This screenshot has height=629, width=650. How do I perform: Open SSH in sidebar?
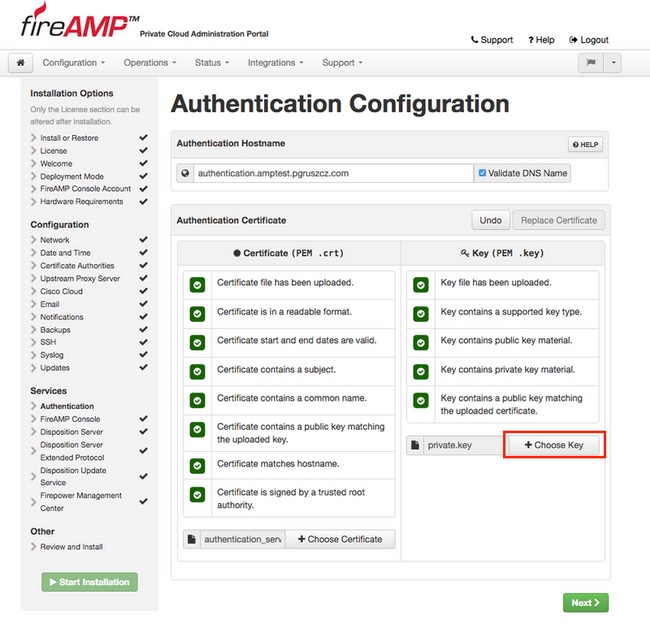point(48,342)
